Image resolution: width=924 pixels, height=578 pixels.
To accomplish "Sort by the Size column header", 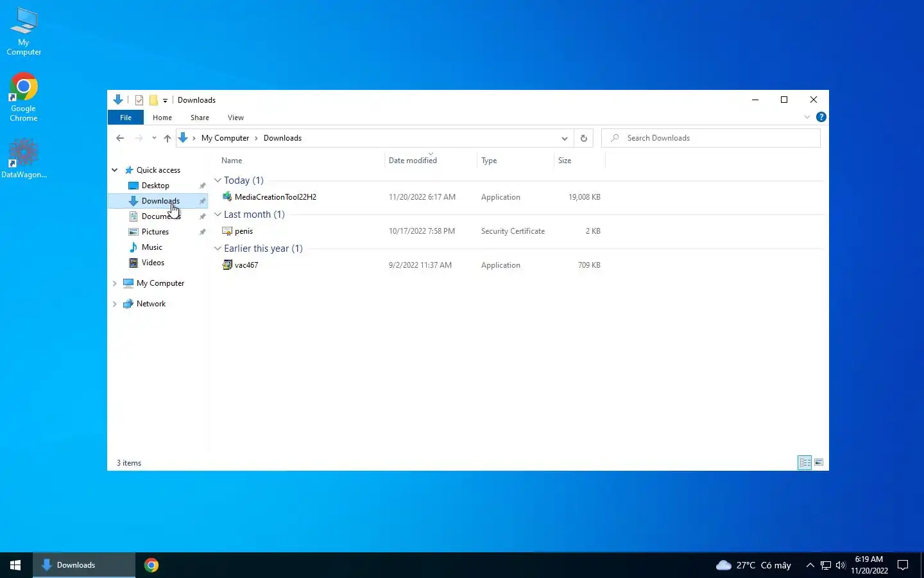I will coord(565,161).
